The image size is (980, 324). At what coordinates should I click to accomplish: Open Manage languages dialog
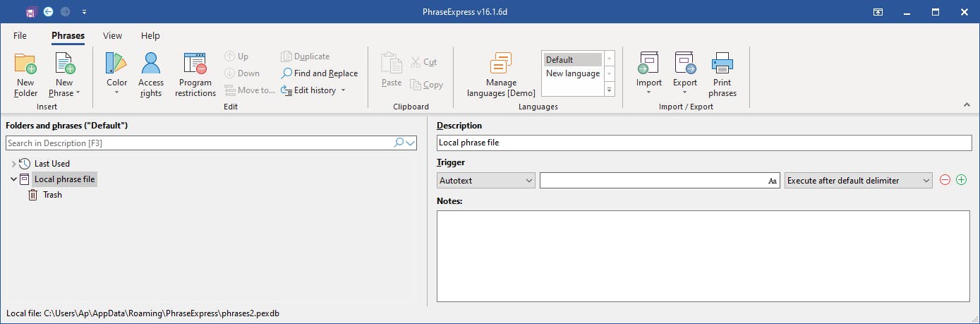501,65
